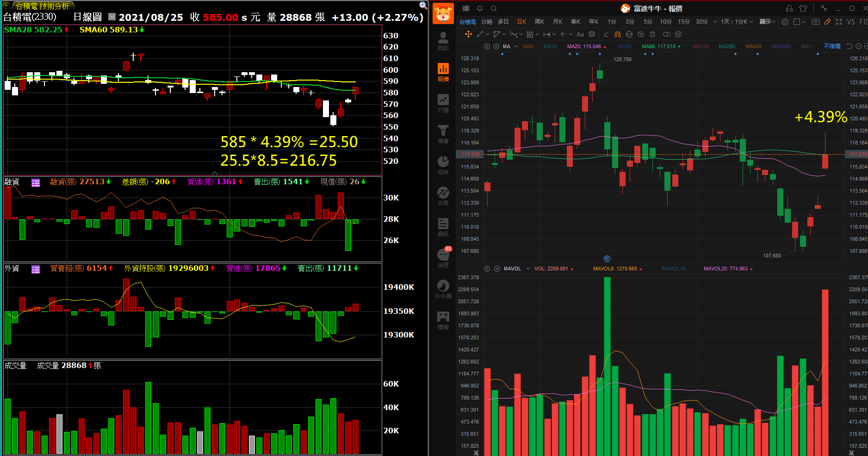This screenshot has height=456, width=868.
Task: Select the 台積電 技術分析 tab
Action: tap(42, 6)
